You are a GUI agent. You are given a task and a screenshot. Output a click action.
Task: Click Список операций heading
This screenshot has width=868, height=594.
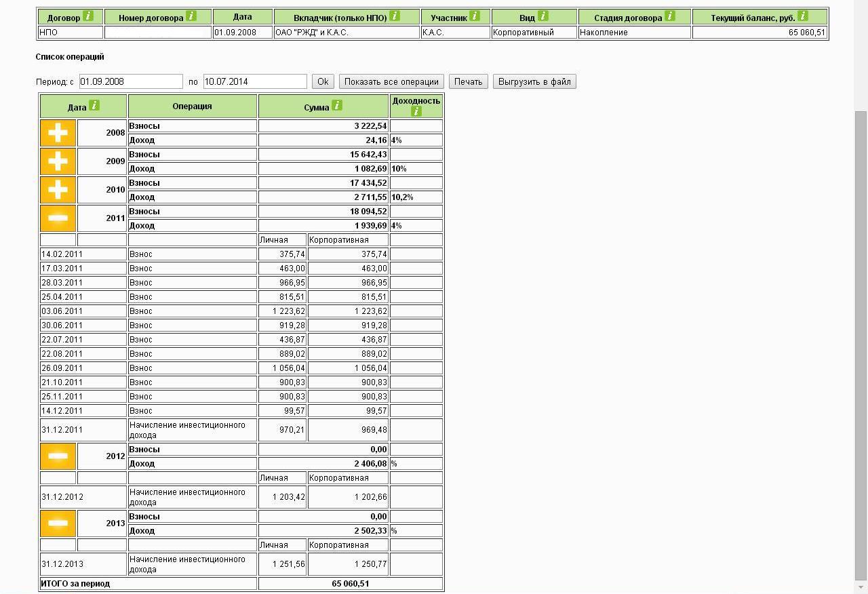click(70, 57)
